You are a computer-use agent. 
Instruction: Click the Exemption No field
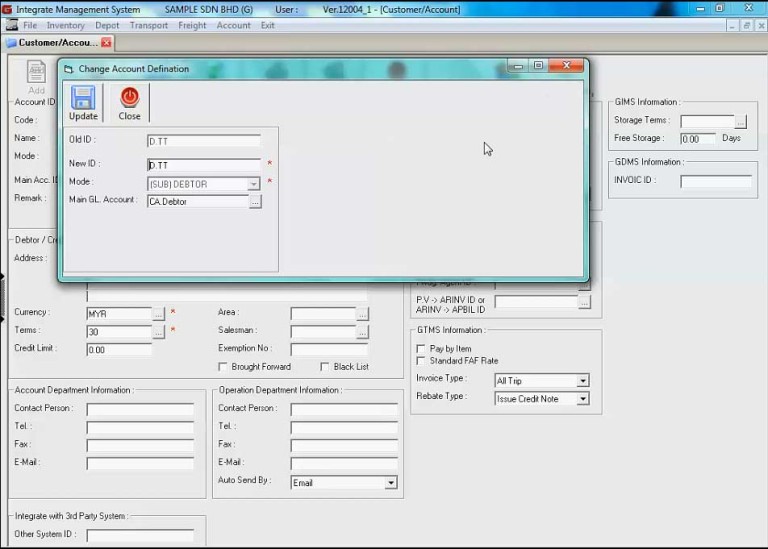coord(329,350)
